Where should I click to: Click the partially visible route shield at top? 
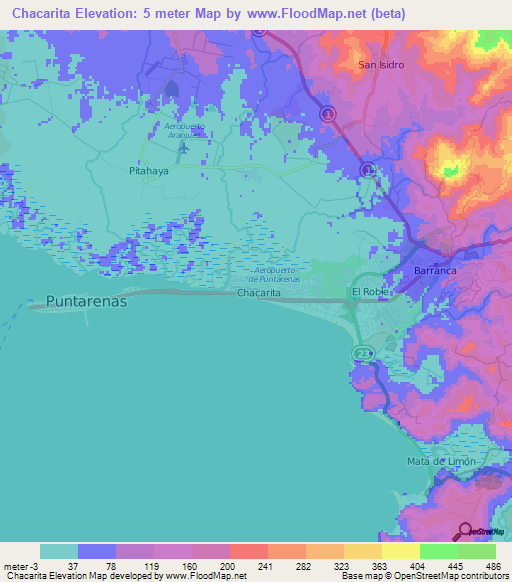pyautogui.click(x=259, y=33)
